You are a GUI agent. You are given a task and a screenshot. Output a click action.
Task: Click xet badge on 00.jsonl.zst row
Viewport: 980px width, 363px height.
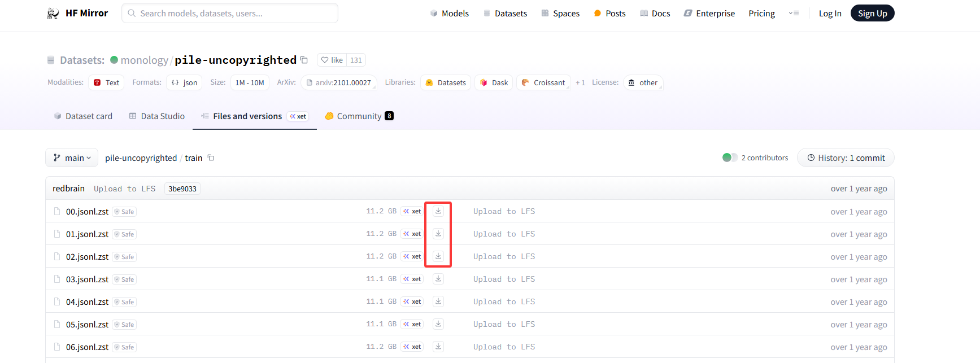[x=412, y=211]
